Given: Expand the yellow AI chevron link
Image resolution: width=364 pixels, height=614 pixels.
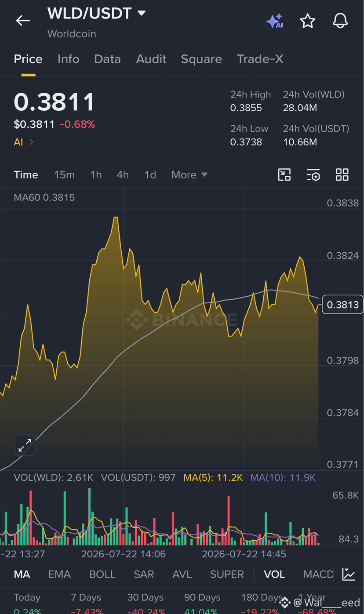Looking at the screenshot, I should pyautogui.click(x=24, y=142).
